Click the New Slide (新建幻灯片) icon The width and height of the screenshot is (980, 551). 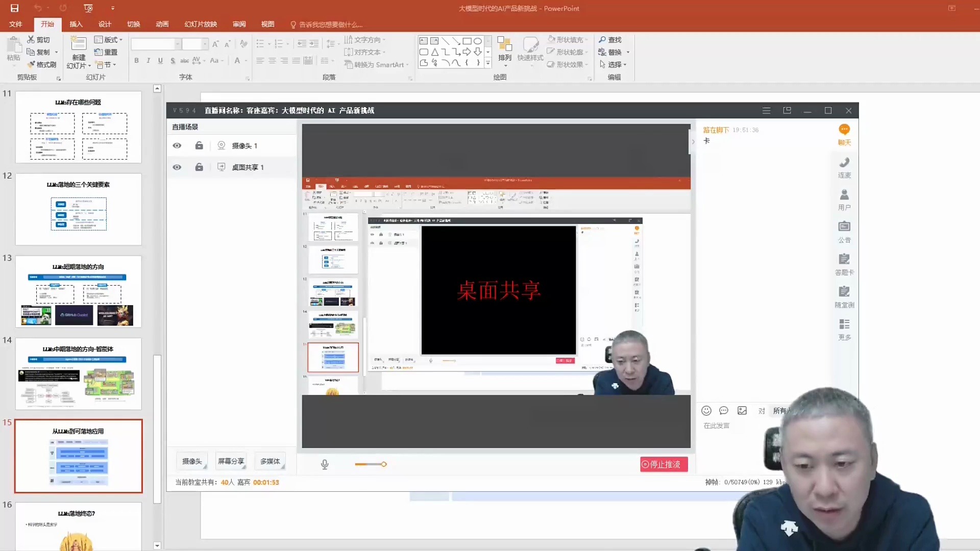pyautogui.click(x=78, y=44)
